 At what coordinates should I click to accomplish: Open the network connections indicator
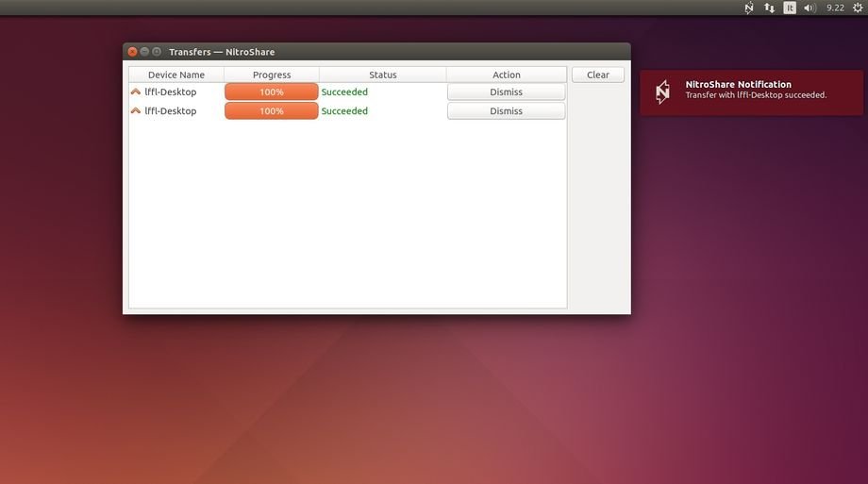pyautogui.click(x=770, y=8)
